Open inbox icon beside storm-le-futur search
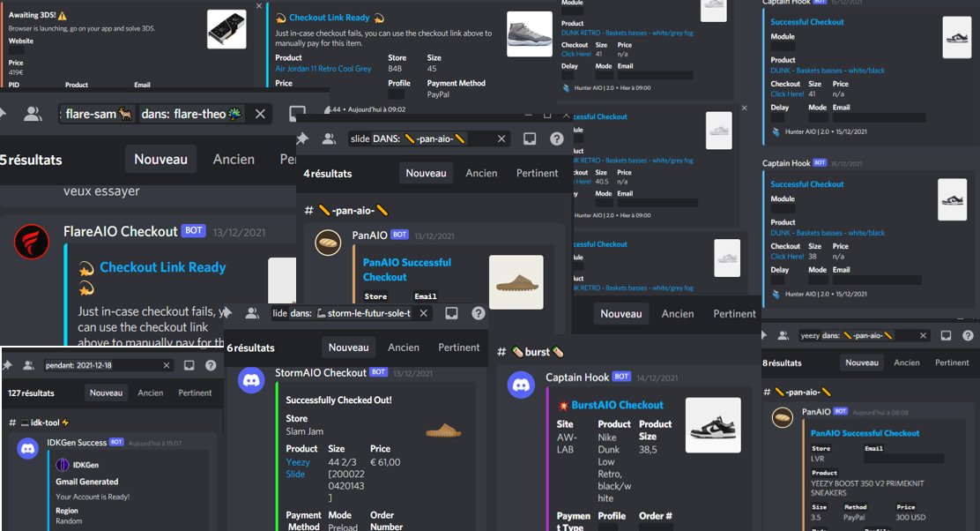The width and height of the screenshot is (980, 531). coord(451,313)
